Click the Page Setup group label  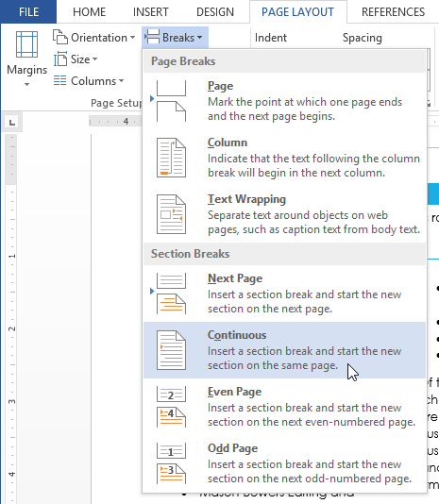(116, 103)
